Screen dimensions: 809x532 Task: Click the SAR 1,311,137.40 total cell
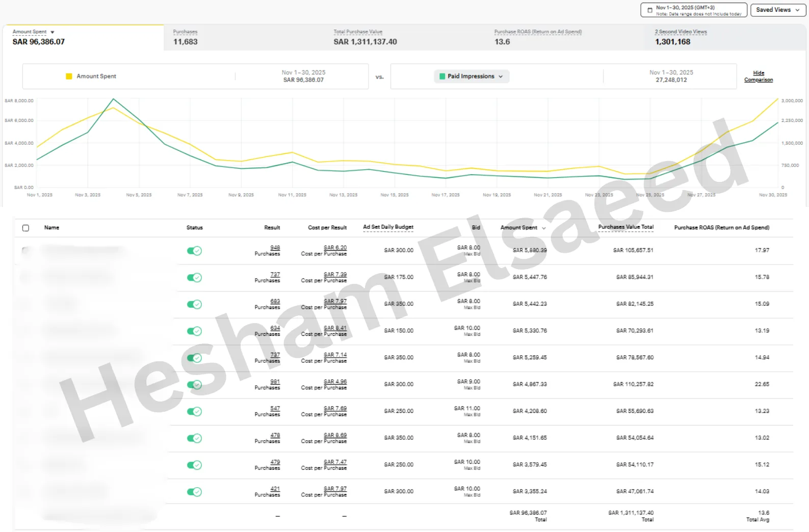coord(631,513)
